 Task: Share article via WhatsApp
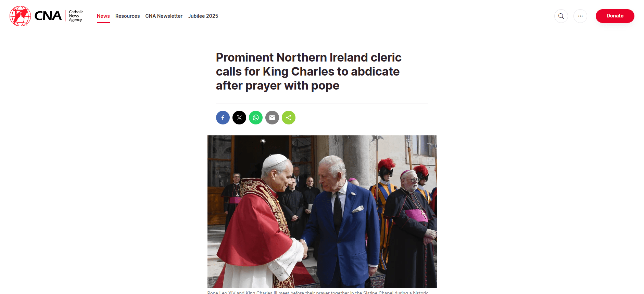(256, 118)
